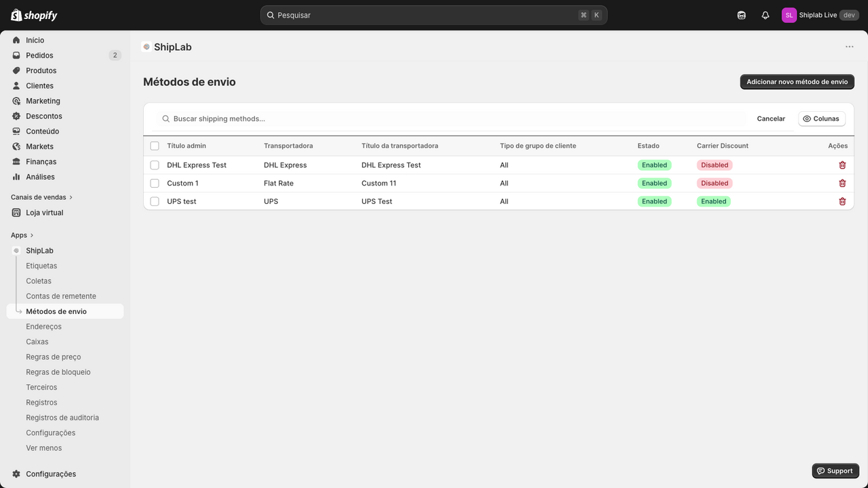Click the Custom 11 carrier title cell
Screen dimensions: 868x488
379,183
